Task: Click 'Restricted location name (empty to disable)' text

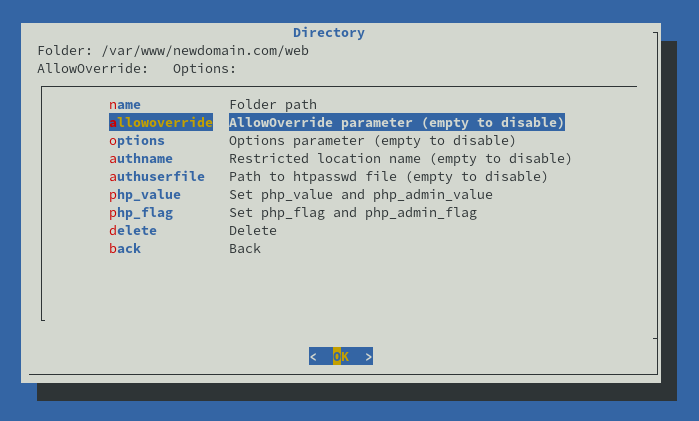Action: pos(400,158)
